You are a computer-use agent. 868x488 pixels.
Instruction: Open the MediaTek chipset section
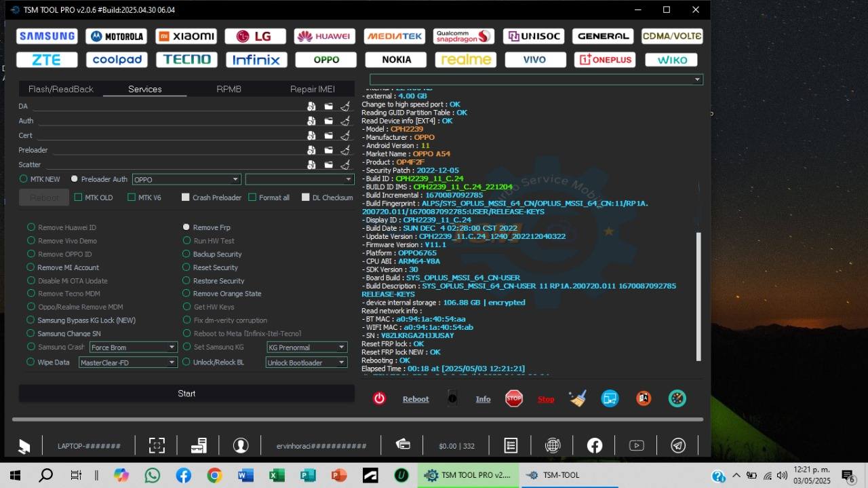[395, 36]
